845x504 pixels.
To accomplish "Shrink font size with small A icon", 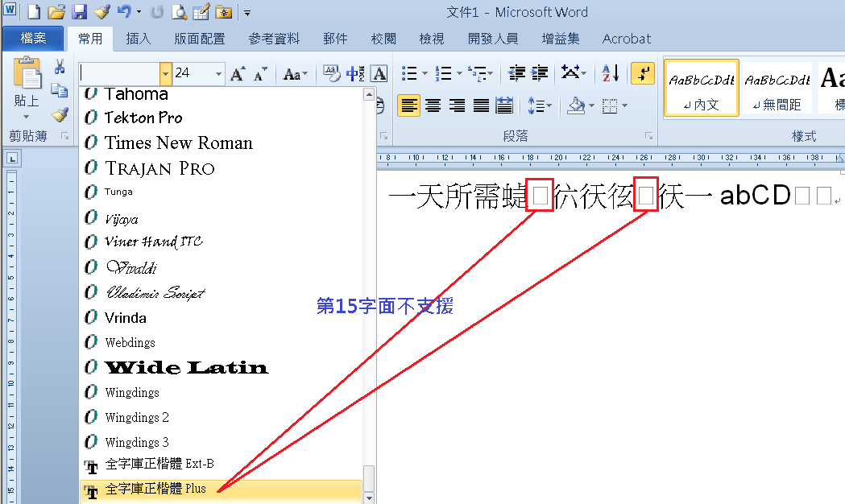I will pyautogui.click(x=261, y=74).
